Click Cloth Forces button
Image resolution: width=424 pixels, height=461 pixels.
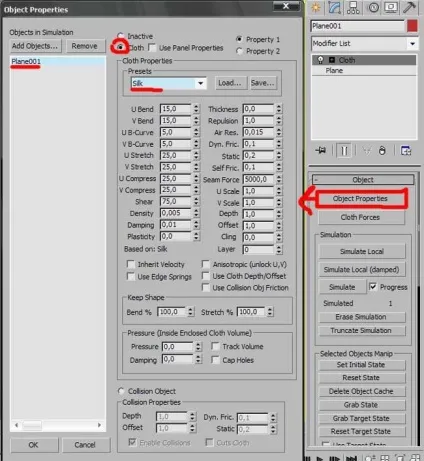click(362, 217)
